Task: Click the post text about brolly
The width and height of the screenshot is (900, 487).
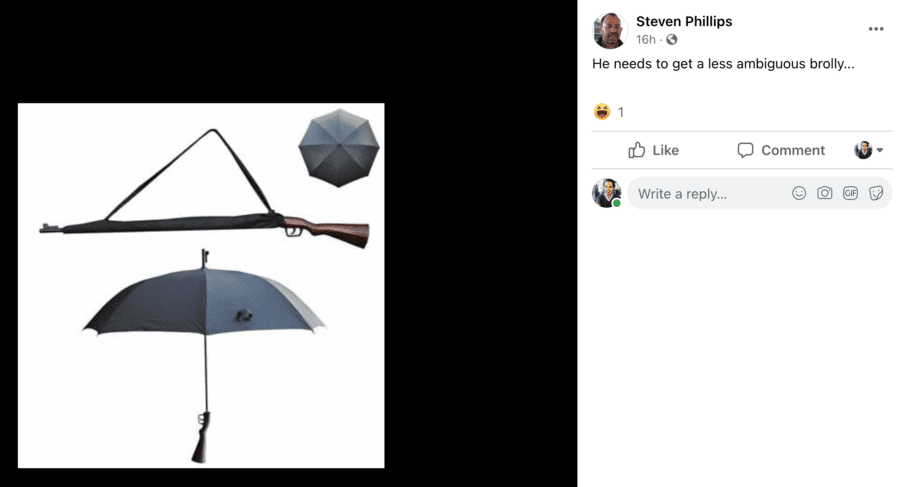Action: pyautogui.click(x=723, y=64)
